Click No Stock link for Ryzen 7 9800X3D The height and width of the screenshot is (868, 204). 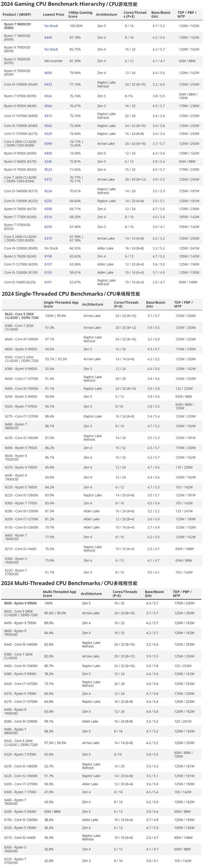pyautogui.click(x=51, y=26)
